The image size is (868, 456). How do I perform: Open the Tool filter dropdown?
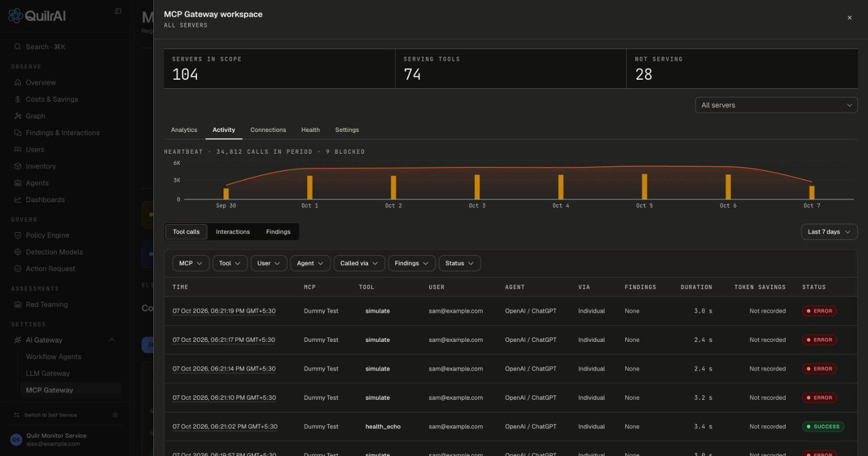coord(230,263)
